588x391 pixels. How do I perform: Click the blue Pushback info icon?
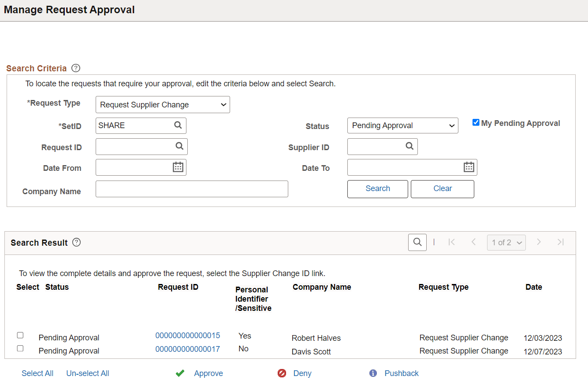click(373, 373)
